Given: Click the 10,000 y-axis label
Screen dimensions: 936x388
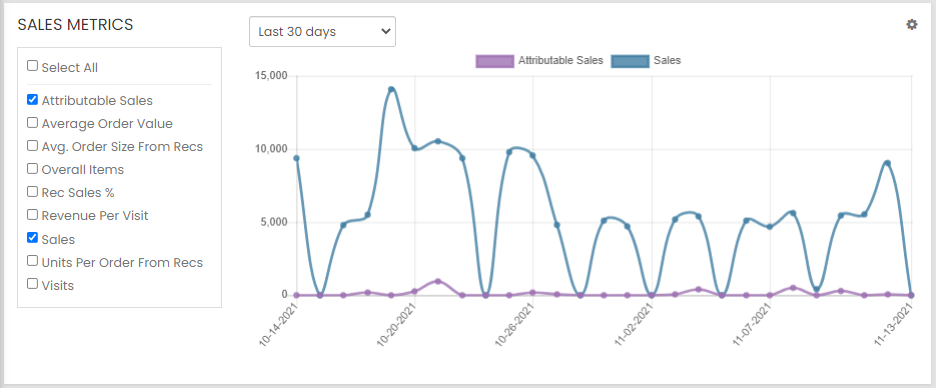Looking at the screenshot, I should 271,149.
